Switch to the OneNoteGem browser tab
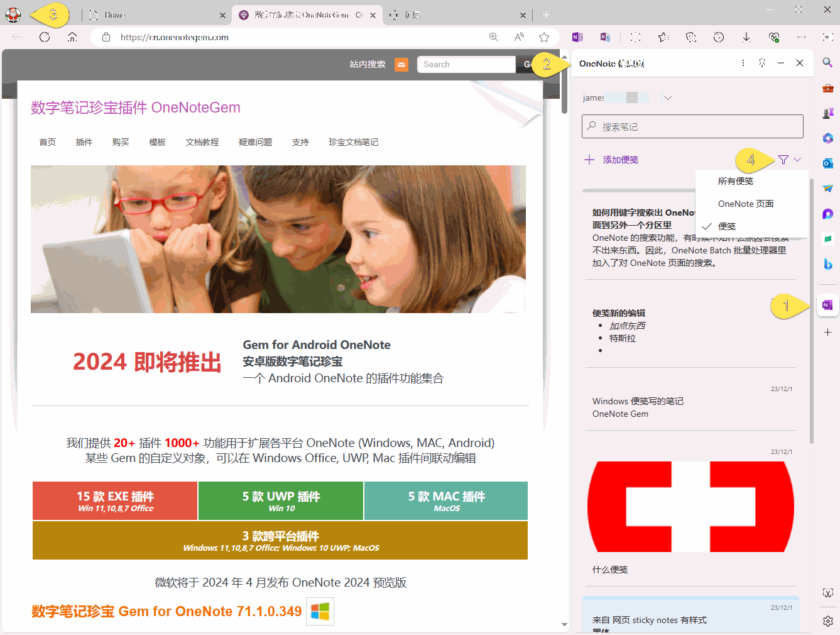Viewport: 840px width, 635px height. click(x=307, y=15)
